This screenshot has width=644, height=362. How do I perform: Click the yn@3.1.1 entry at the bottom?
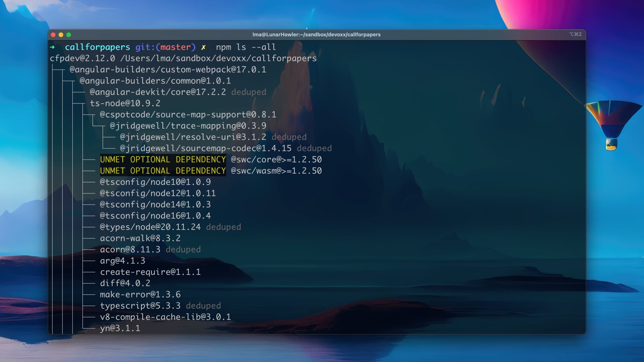[x=120, y=328]
